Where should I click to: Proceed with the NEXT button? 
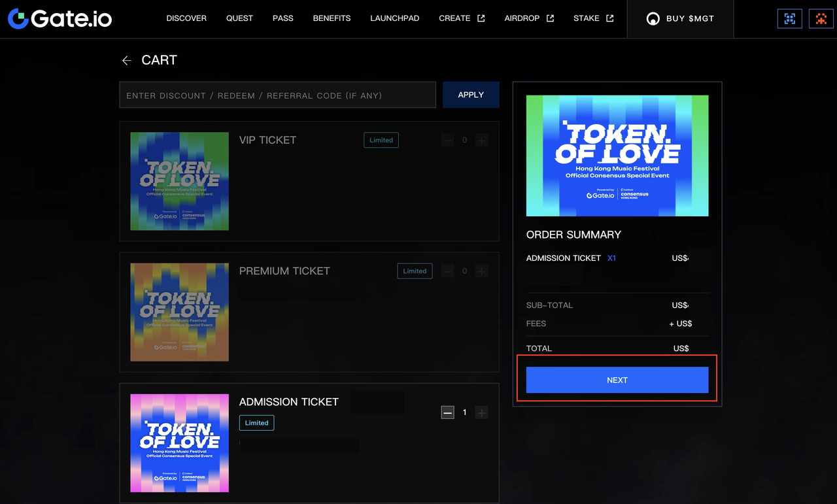(617, 380)
